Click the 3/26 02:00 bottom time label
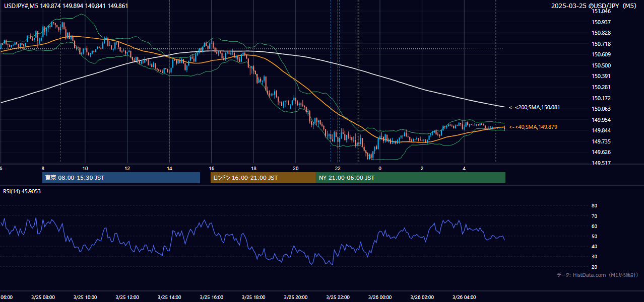Screen dimensions: 644x302 (422, 297)
